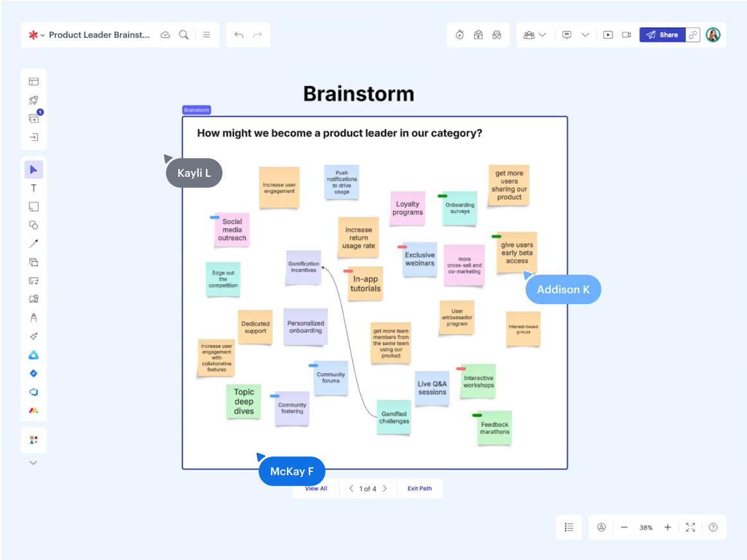The width and height of the screenshot is (747, 560).
Task: Click the search magnifier icon
Action: coord(184,35)
